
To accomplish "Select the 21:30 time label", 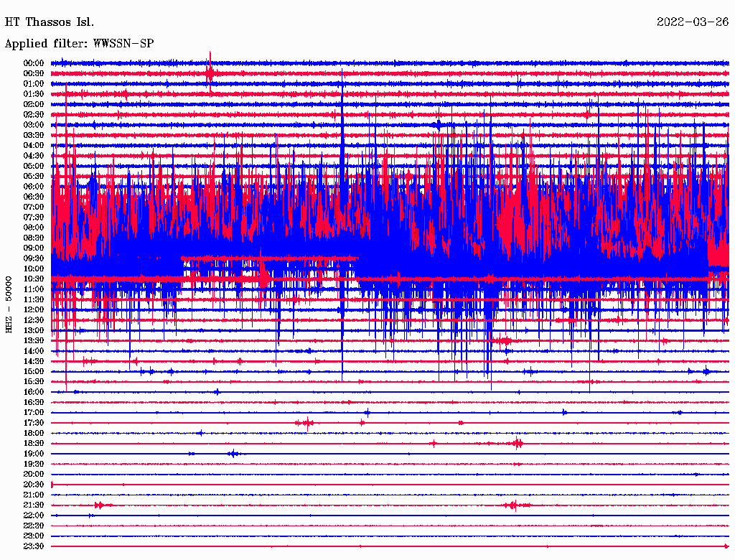I will click(34, 505).
